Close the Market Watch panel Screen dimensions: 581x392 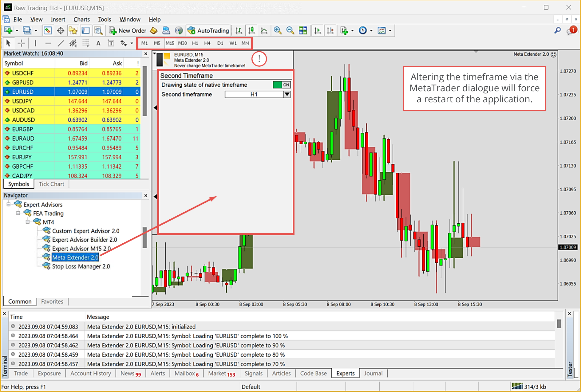pyautogui.click(x=146, y=54)
